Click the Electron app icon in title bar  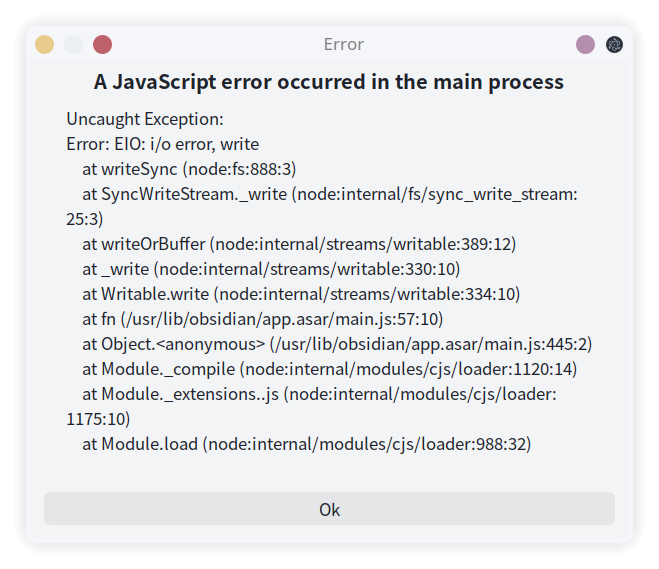(614, 44)
